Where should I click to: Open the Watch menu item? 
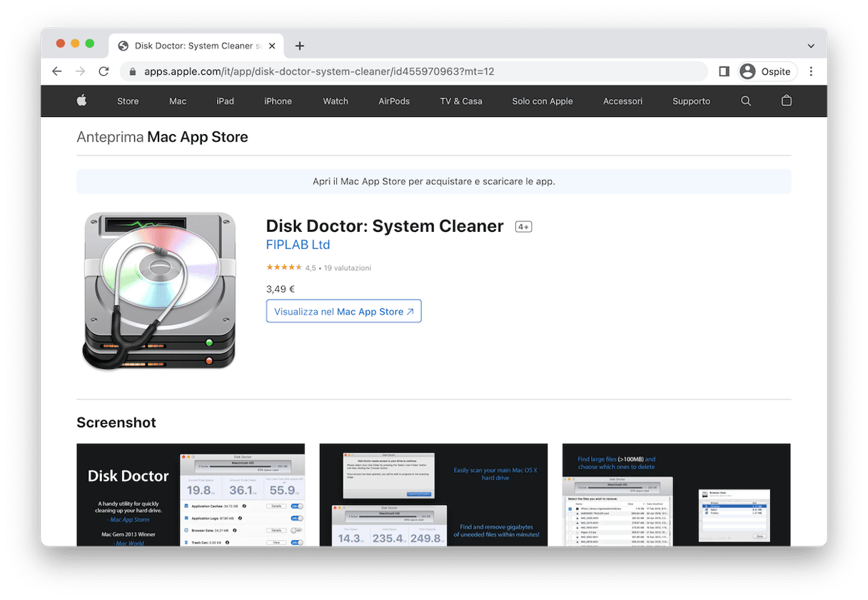pyautogui.click(x=335, y=101)
